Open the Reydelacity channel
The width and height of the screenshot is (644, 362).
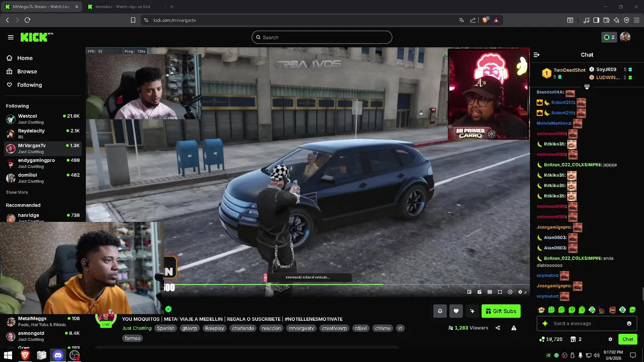(x=43, y=134)
